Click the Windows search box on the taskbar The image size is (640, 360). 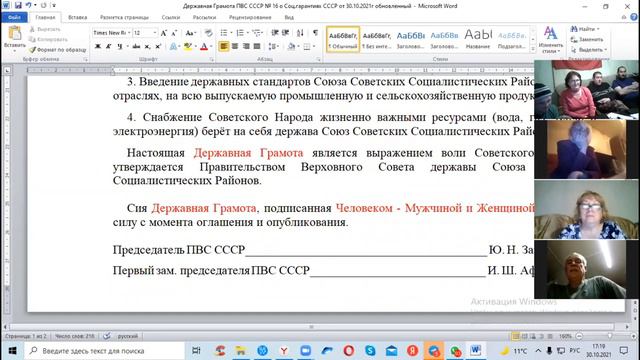pyautogui.click(x=104, y=351)
